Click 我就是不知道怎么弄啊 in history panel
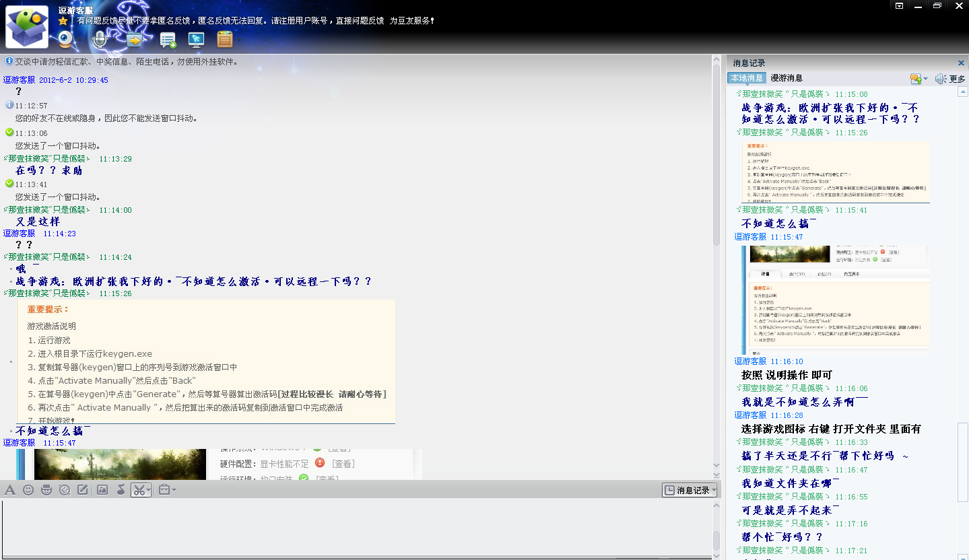 click(x=804, y=402)
